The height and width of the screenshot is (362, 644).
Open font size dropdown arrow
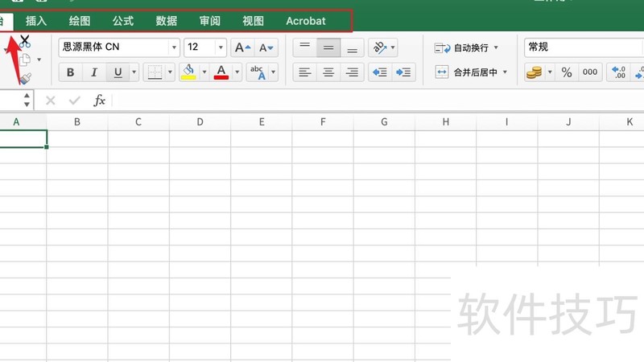tap(221, 47)
